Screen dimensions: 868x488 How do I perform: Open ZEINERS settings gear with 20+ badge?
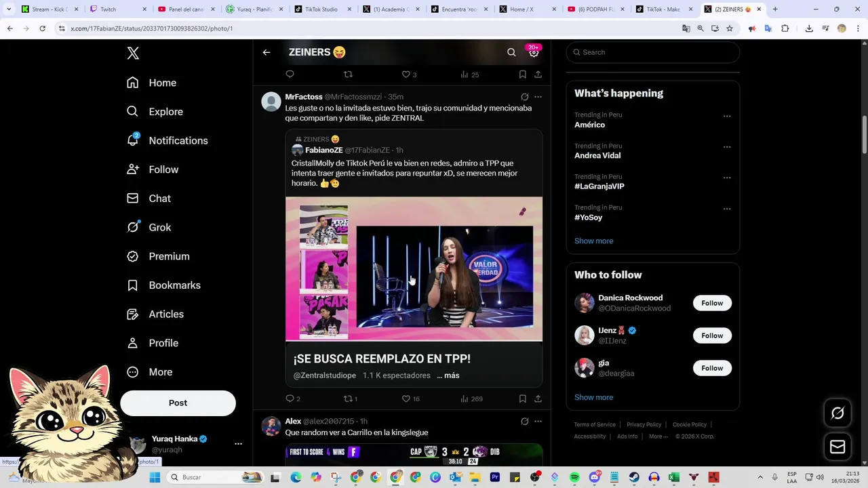tap(534, 52)
